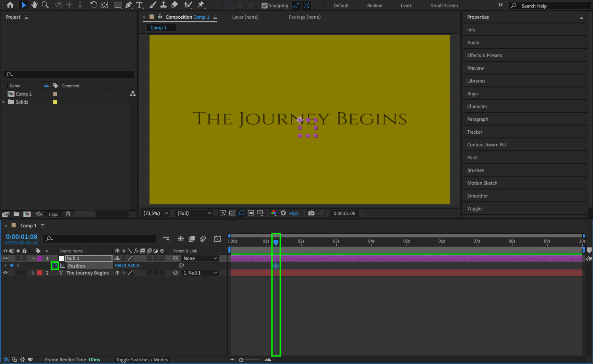Click the purple label swatch of Null 1
This screenshot has width=593, height=364.
coord(40,258)
